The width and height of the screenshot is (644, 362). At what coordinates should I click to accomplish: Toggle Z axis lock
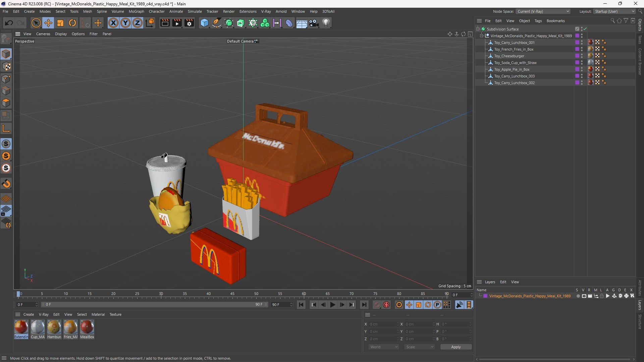coord(138,23)
